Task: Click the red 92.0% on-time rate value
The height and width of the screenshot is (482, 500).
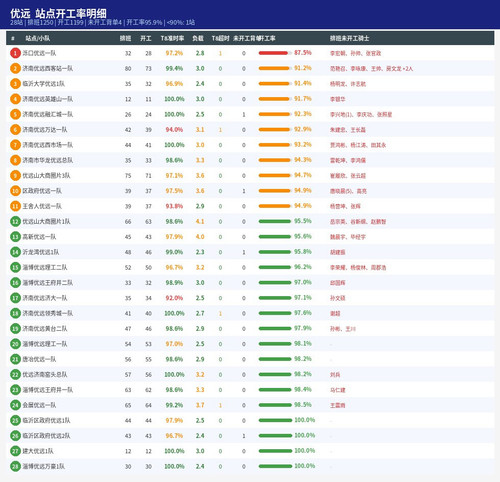Action: [174, 298]
